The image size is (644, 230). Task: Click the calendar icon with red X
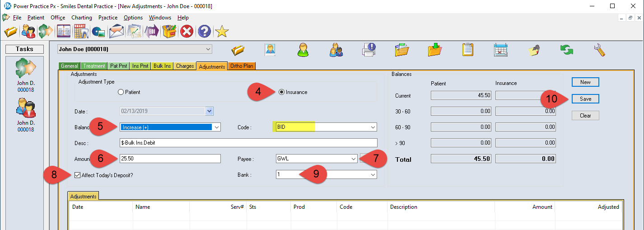tap(500, 49)
